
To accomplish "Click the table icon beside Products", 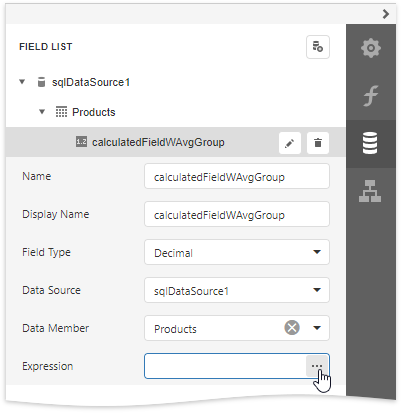I will click(x=61, y=112).
